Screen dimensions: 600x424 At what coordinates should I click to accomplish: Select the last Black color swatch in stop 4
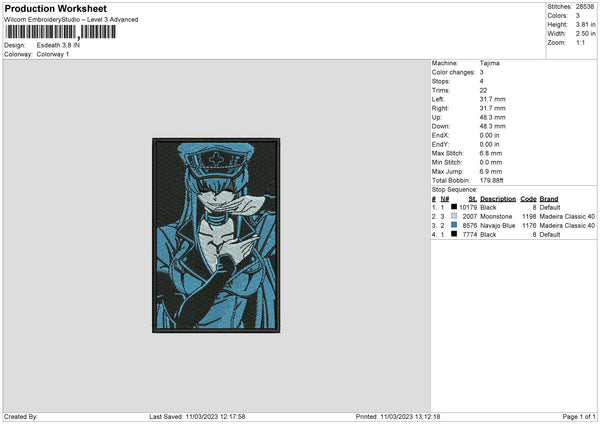(454, 234)
